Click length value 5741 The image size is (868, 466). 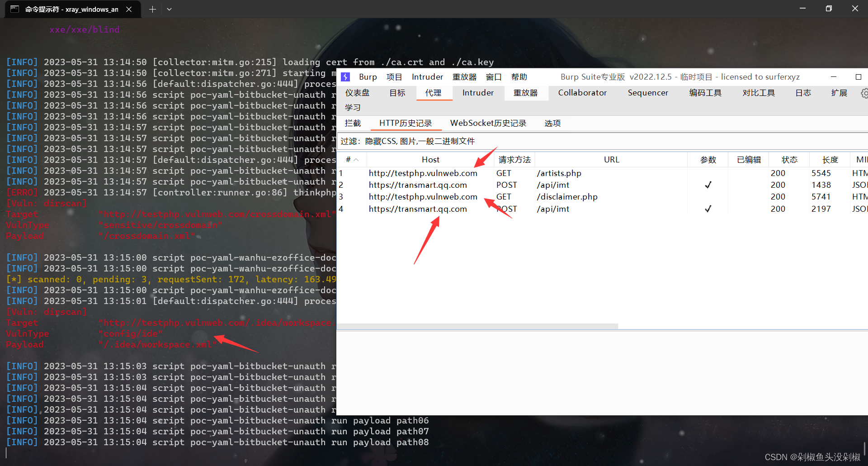tap(821, 197)
